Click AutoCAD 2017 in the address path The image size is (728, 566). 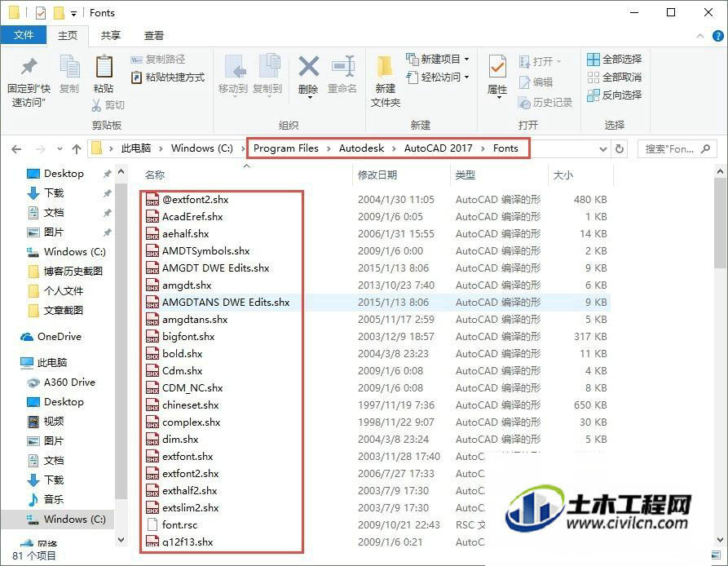pos(438,148)
